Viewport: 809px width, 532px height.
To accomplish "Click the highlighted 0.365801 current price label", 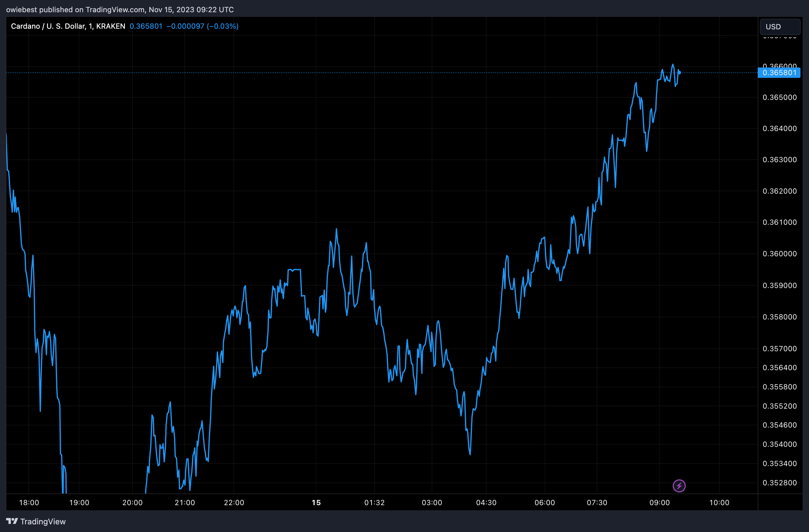I will click(779, 73).
